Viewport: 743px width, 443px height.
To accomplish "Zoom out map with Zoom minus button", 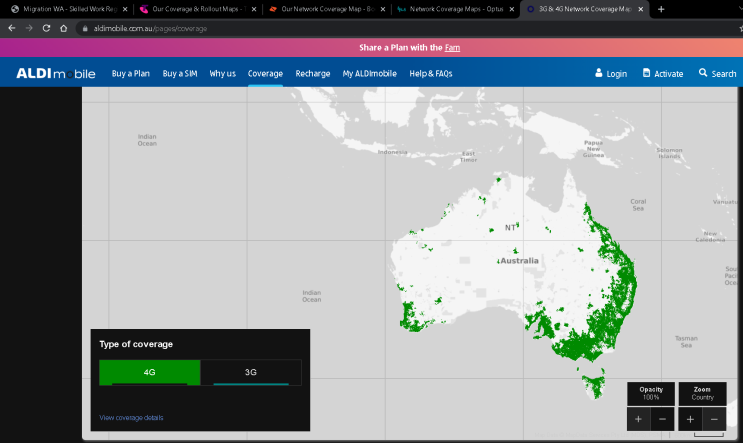I will 714,419.
